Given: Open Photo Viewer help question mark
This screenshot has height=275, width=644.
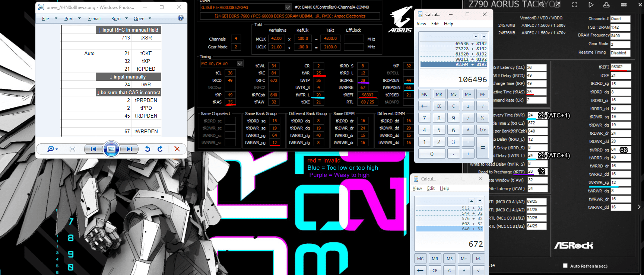Looking at the screenshot, I should point(181,18).
